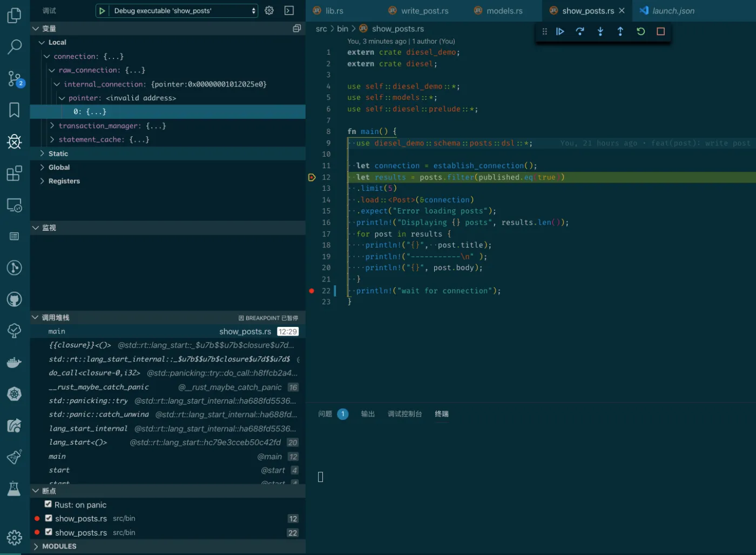
Task: Open the 问题 problems panel tab
Action: point(325,414)
